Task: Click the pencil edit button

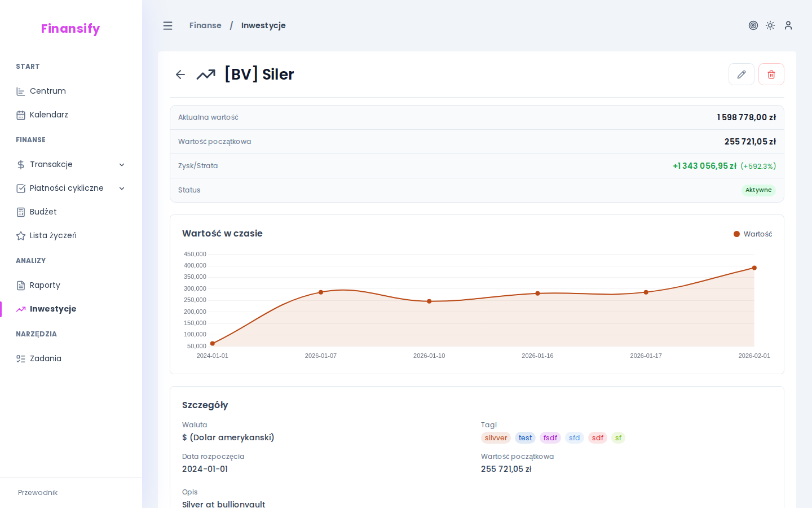Action: pos(741,75)
